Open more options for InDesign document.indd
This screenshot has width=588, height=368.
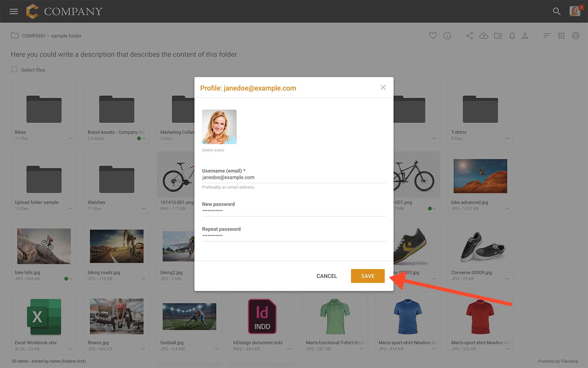[x=289, y=349]
